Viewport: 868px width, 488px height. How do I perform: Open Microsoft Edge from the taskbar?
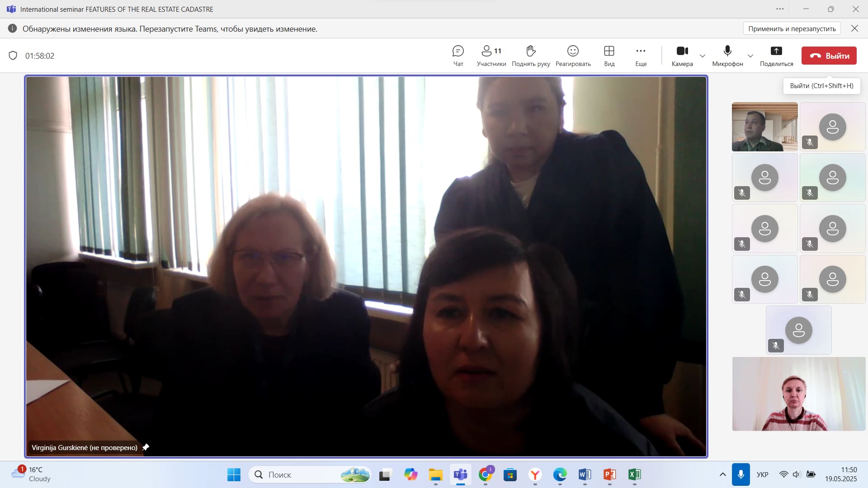point(560,474)
